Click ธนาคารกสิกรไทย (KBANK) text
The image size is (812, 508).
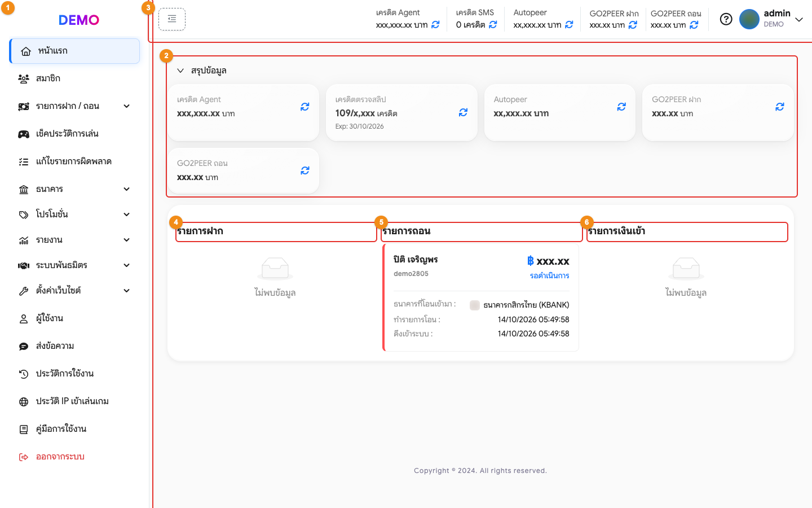point(526,305)
